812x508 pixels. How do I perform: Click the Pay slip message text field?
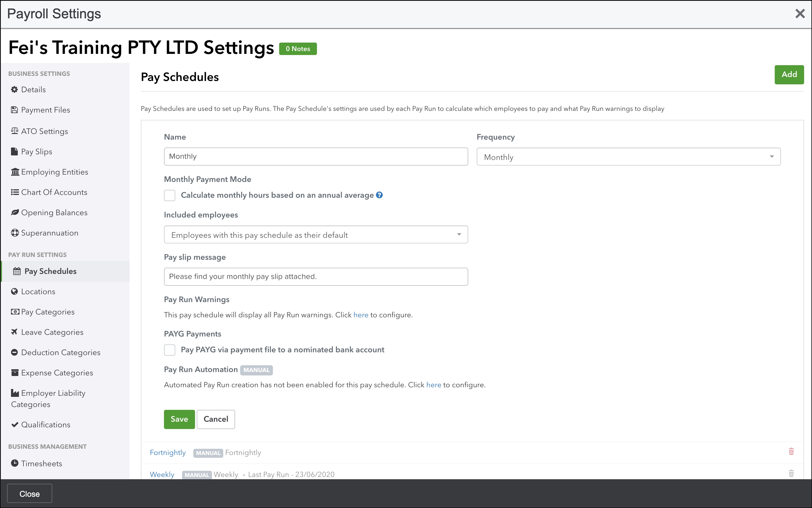pyautogui.click(x=316, y=276)
